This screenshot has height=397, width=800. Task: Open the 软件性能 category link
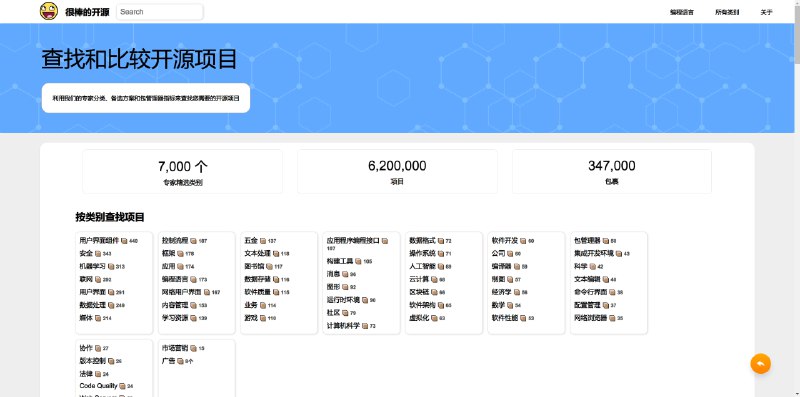[x=505, y=317]
